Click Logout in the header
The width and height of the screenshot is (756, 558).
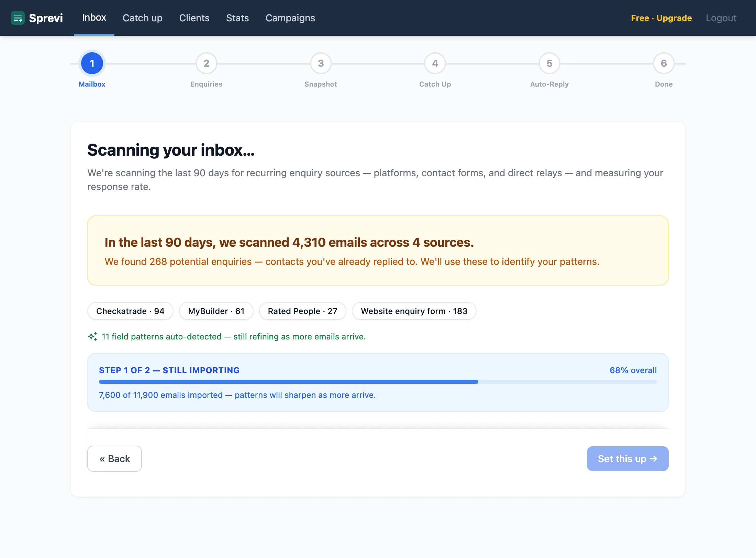point(721,18)
